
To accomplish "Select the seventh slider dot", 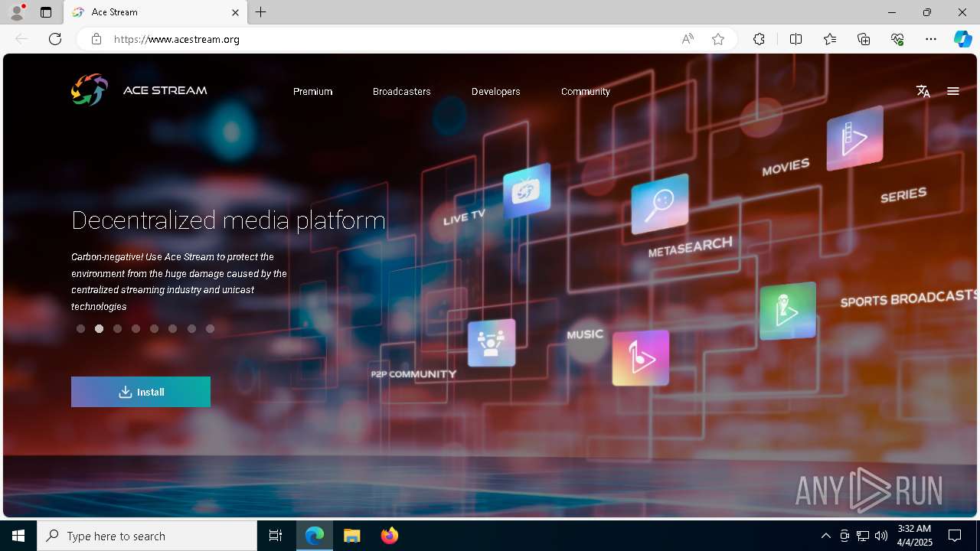I will click(x=191, y=328).
